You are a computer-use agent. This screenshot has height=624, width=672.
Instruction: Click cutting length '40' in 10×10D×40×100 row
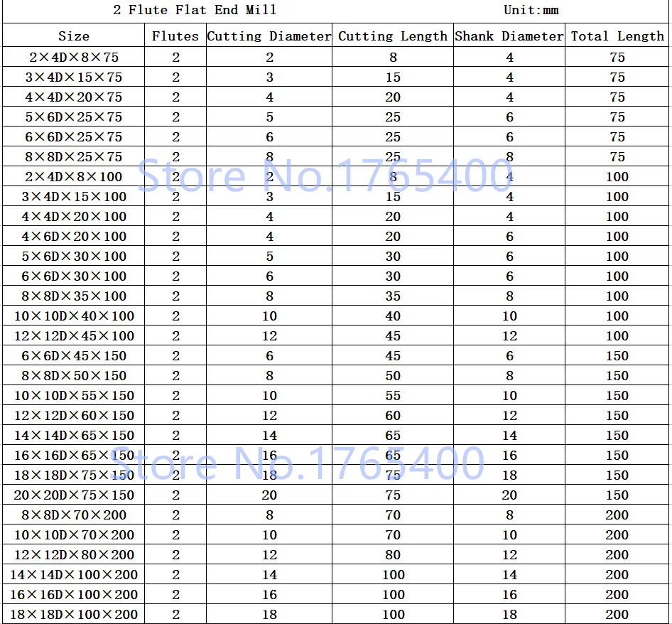393,316
